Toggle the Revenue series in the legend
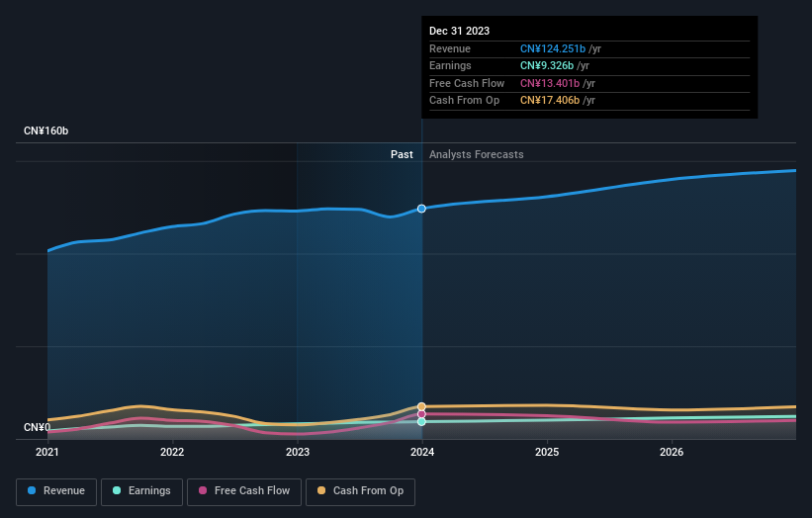Screen dimensions: 812x518 coord(56,490)
